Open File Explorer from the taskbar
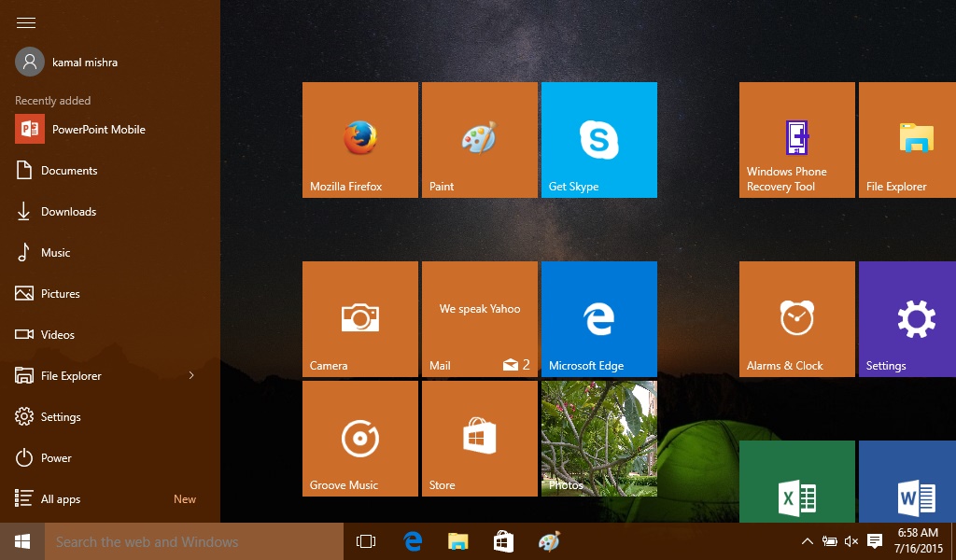This screenshot has height=560, width=956. tap(457, 541)
